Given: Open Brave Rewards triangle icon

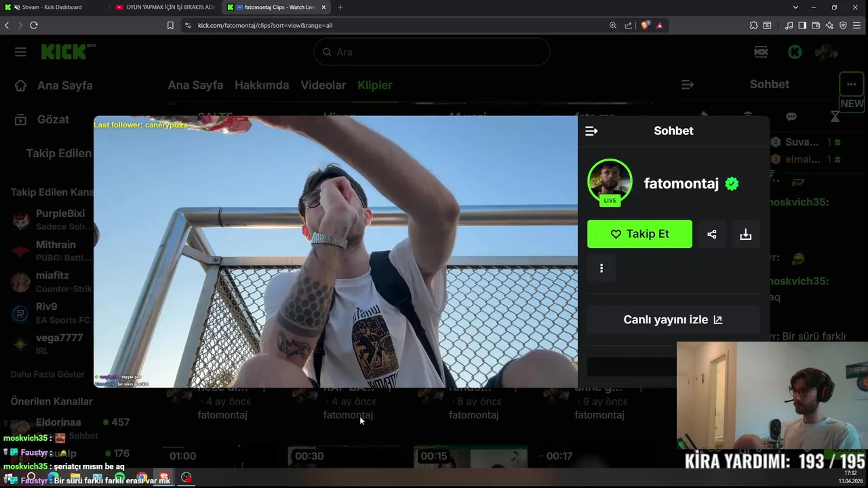Looking at the screenshot, I should click(x=660, y=25).
